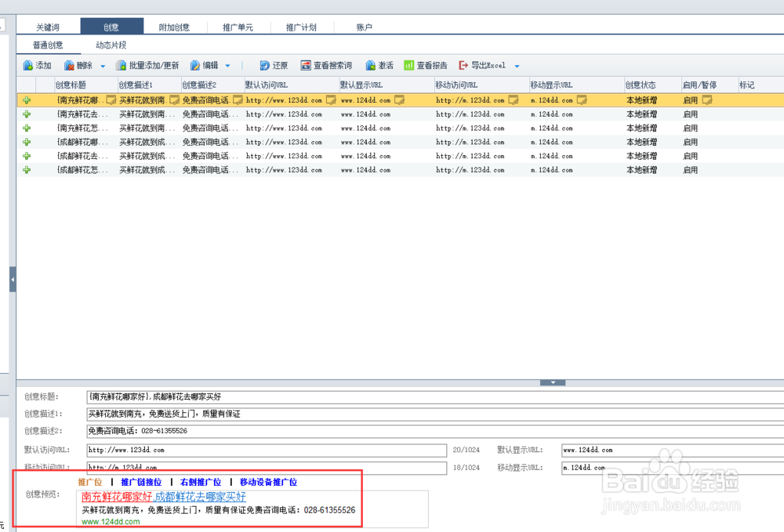The height and width of the screenshot is (532, 784).
Task: Click green plus icon on {南充鲜花去 row
Action: click(x=27, y=114)
